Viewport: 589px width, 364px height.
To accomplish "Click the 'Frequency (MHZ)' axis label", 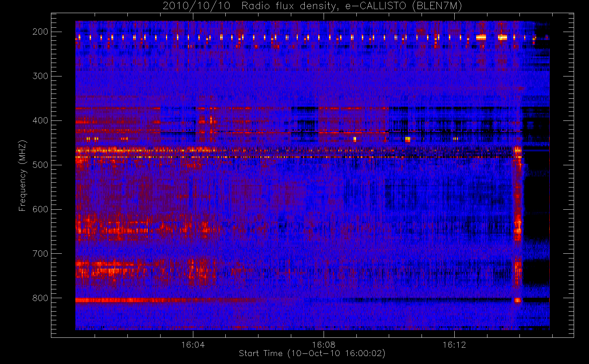I will (x=23, y=175).
